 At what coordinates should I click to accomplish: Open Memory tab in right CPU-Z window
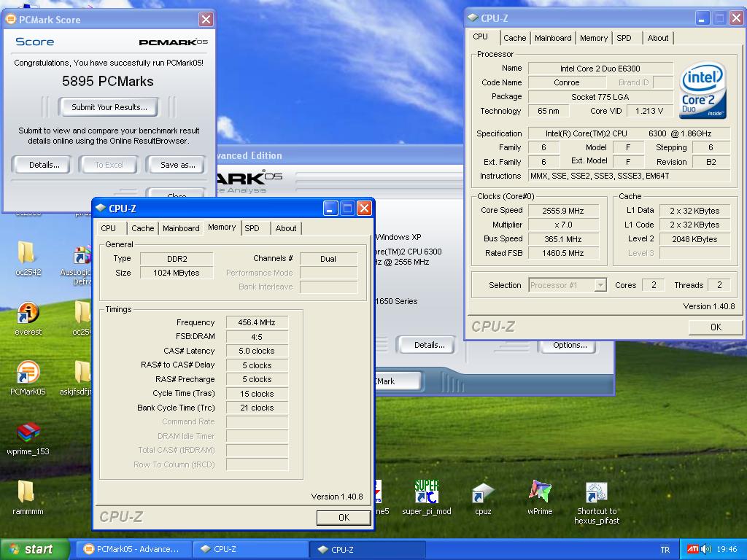point(593,38)
